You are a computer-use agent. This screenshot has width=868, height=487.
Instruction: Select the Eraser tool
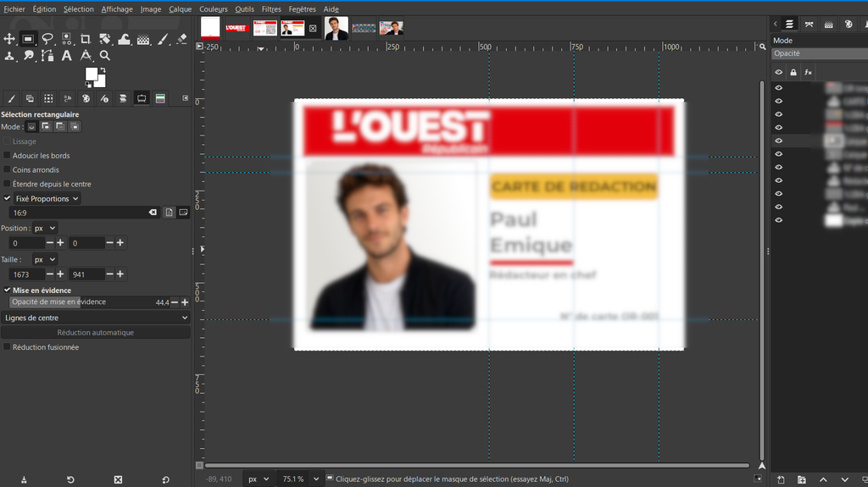pos(181,39)
